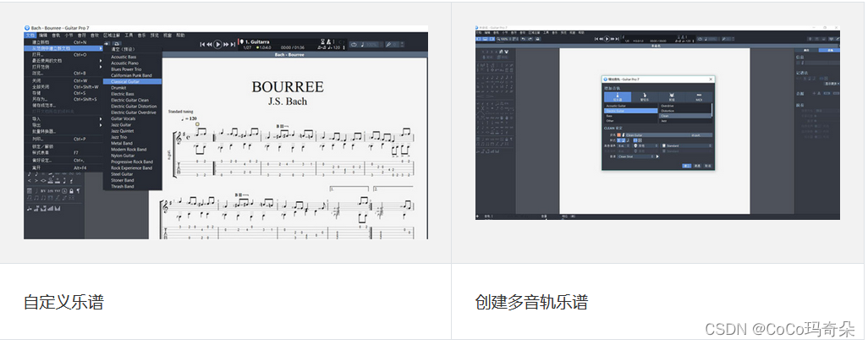Skip to score end in Bourree window
This screenshot has height=345, width=868.
tap(233, 44)
